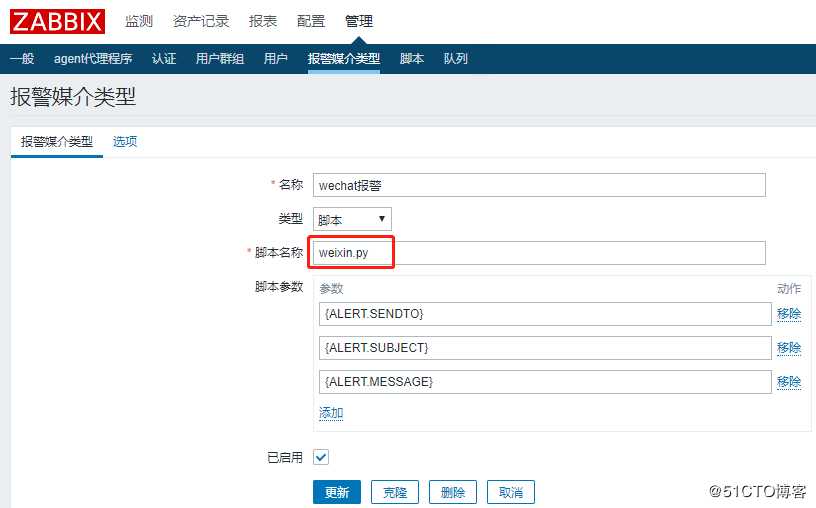Open the 报表 top menu

pyautogui.click(x=263, y=21)
